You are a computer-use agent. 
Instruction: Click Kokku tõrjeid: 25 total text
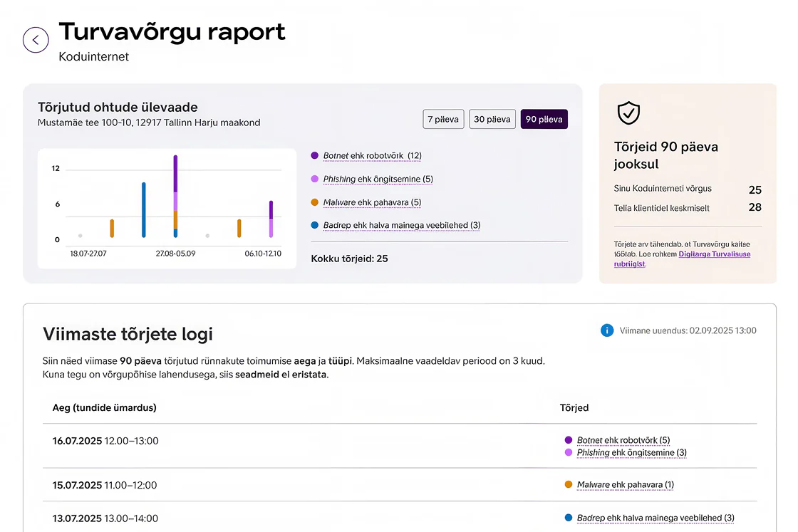coord(349,259)
